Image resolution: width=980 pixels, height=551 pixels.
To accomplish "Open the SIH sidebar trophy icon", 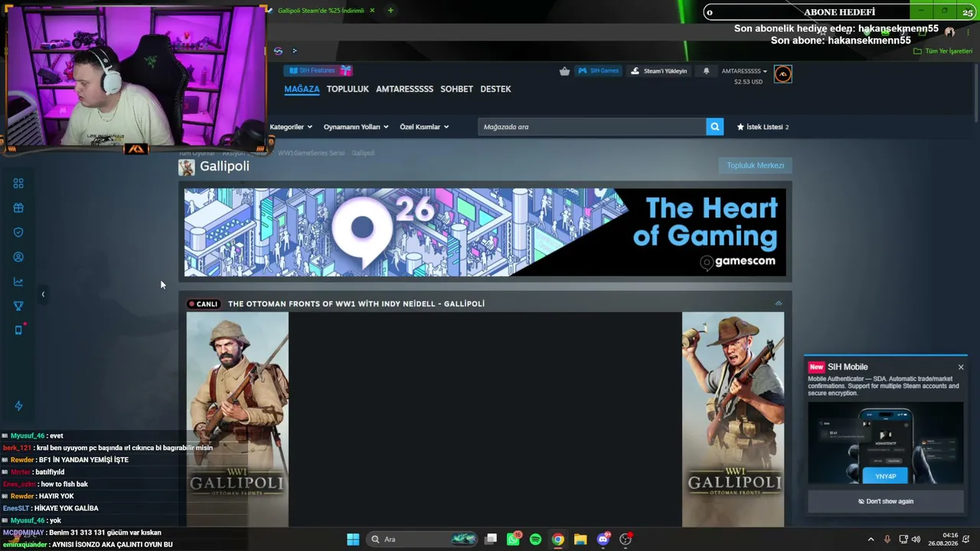I will 18,306.
